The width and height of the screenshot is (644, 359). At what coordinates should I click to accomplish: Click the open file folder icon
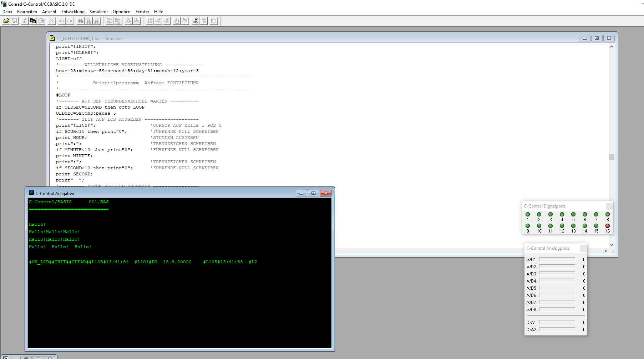point(6,21)
